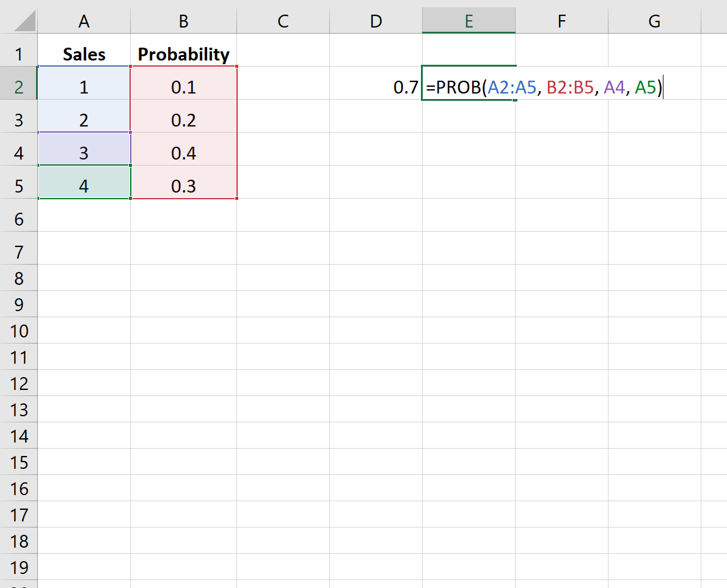Select column A header
The height and width of the screenshot is (588, 727).
coord(84,21)
